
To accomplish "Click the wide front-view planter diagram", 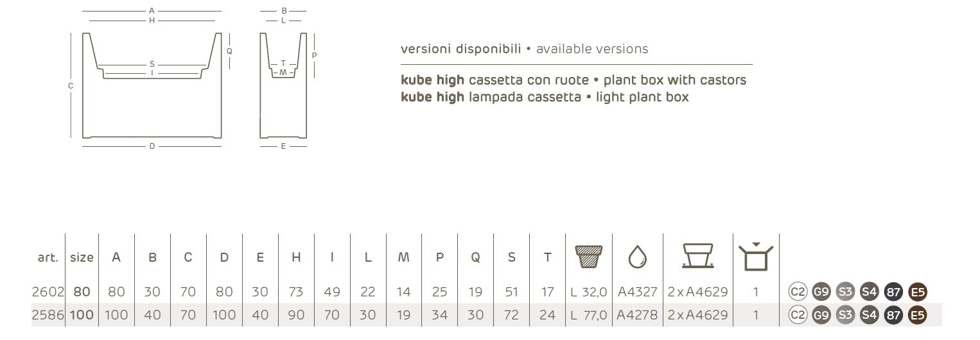I will (152, 85).
